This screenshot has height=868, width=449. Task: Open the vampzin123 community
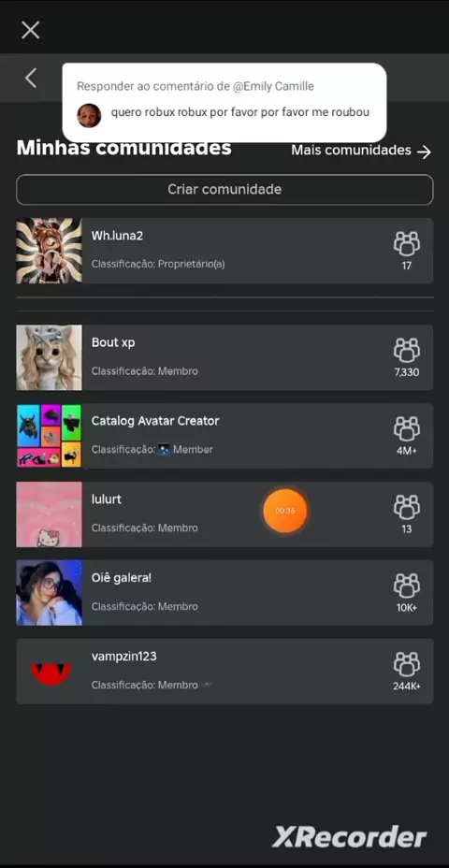tap(224, 672)
